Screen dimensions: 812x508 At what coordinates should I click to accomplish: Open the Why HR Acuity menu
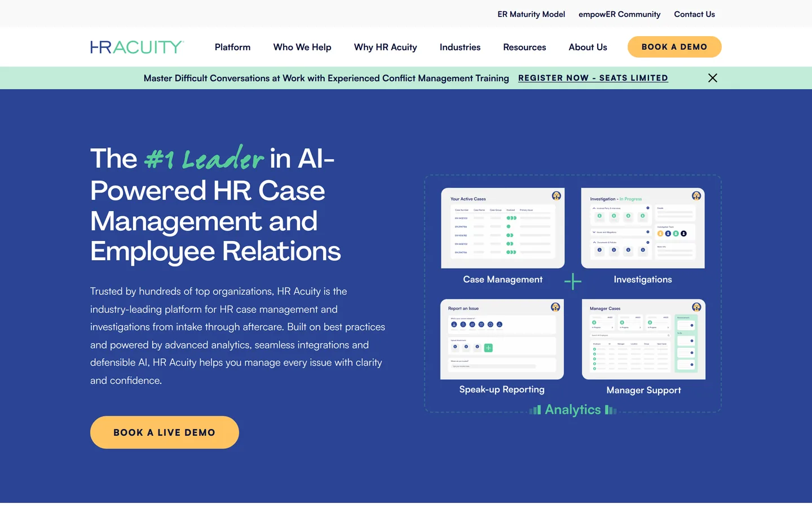pyautogui.click(x=386, y=47)
